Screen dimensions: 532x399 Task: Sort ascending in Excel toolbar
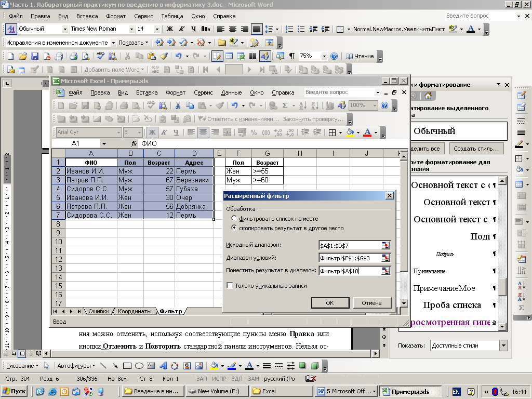tap(303, 105)
